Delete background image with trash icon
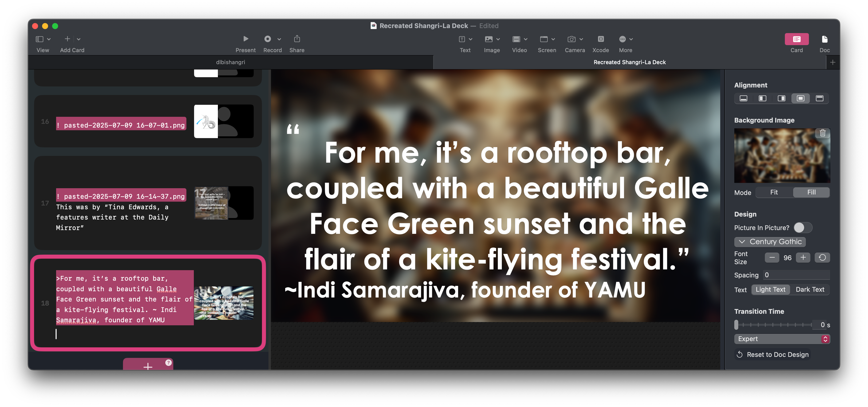 coord(822,133)
